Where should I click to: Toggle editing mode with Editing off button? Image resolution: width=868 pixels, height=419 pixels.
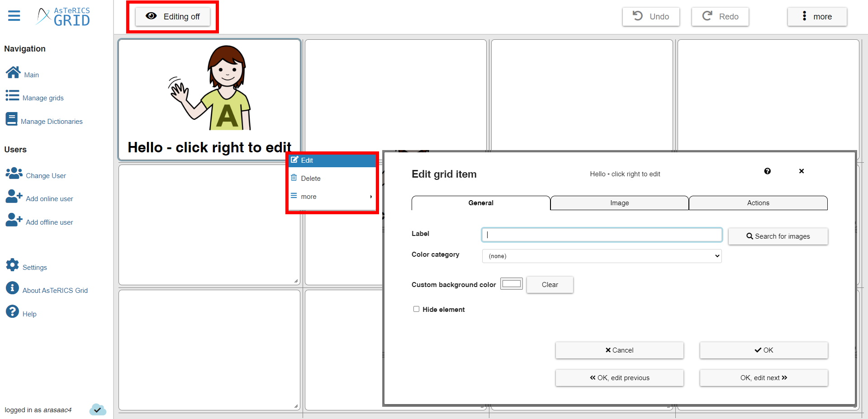click(x=172, y=16)
